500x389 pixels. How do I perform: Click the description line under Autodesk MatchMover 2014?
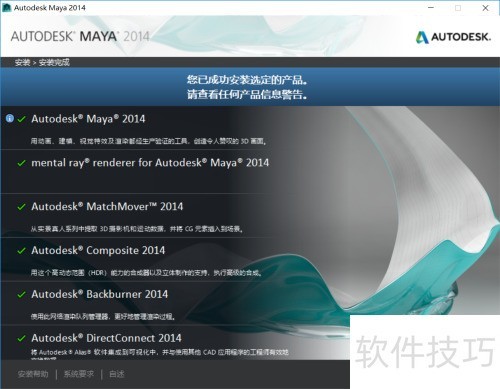pyautogui.click(x=137, y=229)
